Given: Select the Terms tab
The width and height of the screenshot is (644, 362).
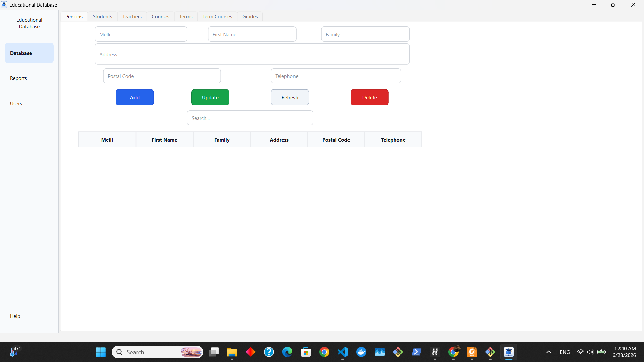Looking at the screenshot, I should click(x=186, y=17).
